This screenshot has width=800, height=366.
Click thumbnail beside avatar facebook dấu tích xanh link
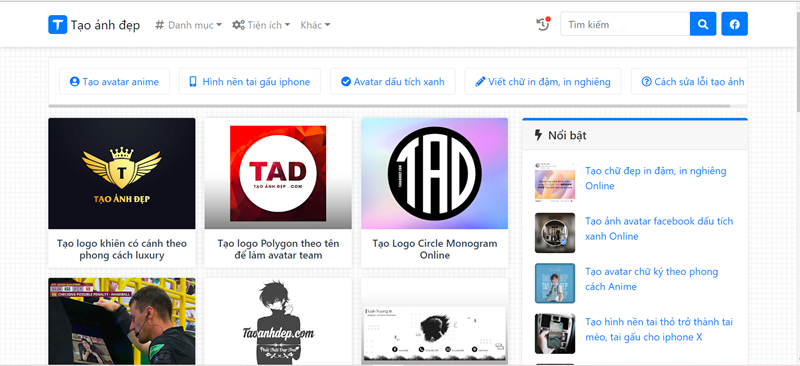pos(555,233)
